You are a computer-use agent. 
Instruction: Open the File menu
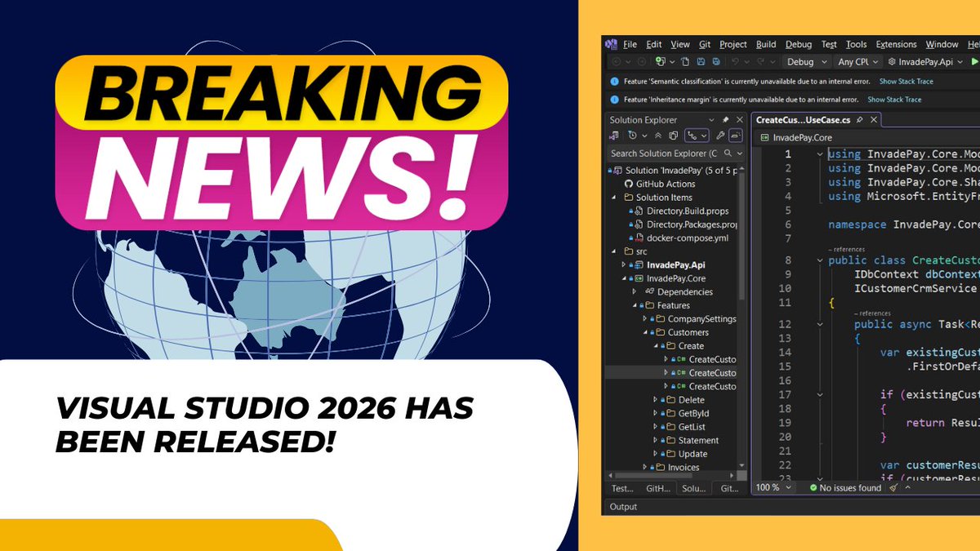pyautogui.click(x=630, y=44)
